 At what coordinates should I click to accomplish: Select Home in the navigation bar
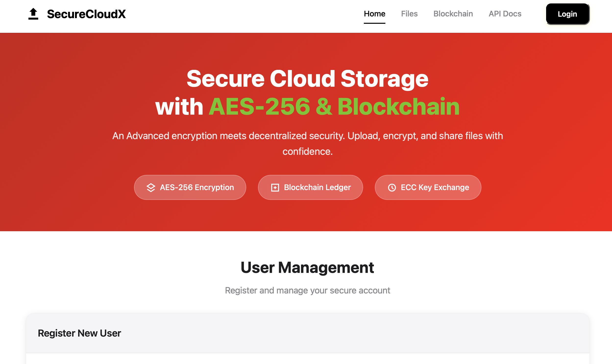[x=374, y=14]
